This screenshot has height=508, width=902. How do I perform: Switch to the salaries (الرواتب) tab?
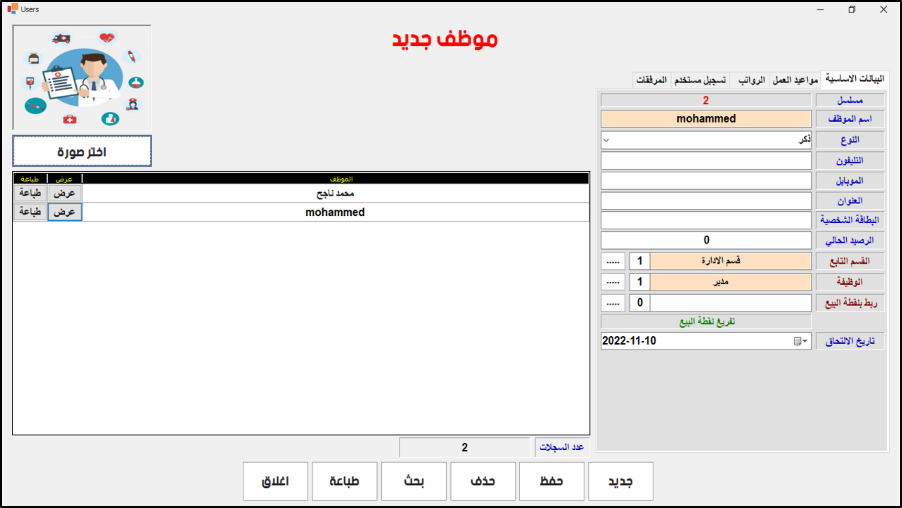click(x=750, y=79)
